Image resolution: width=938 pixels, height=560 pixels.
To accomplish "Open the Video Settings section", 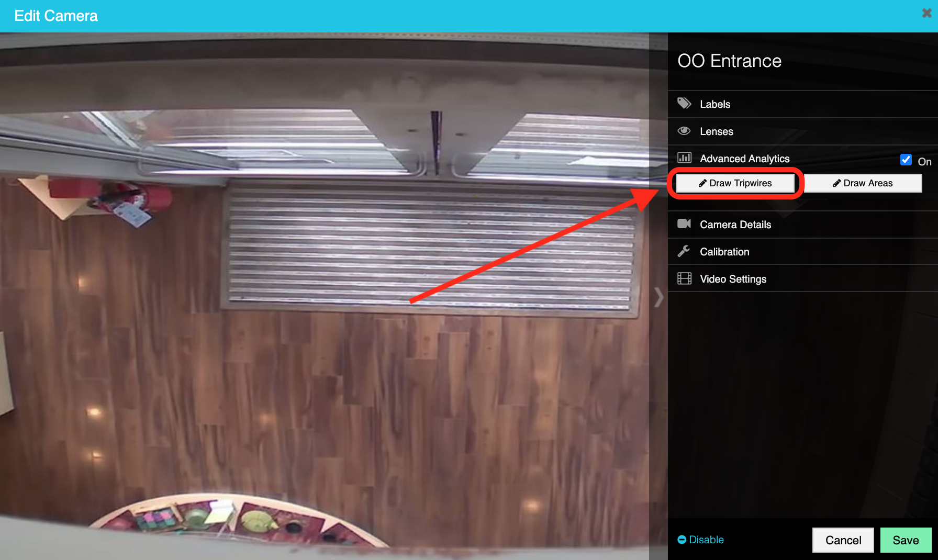I will click(x=802, y=278).
